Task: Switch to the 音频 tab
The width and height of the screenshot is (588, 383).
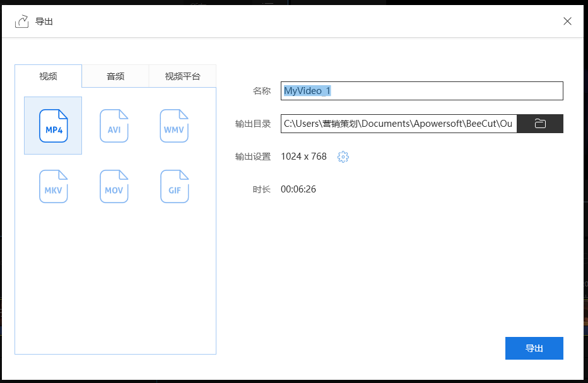Action: 115,76
